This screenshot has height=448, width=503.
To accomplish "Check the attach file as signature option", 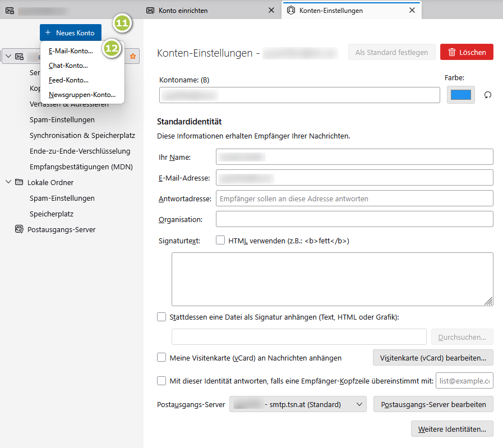I will [x=161, y=317].
